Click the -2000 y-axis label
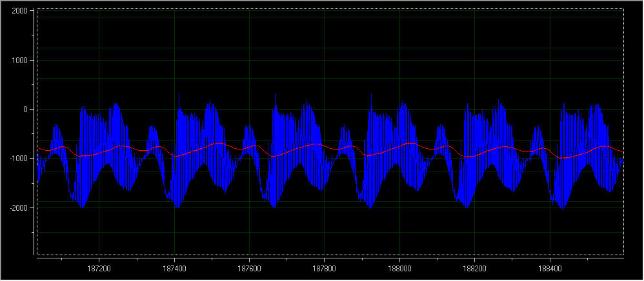The image size is (644, 281). coord(17,208)
